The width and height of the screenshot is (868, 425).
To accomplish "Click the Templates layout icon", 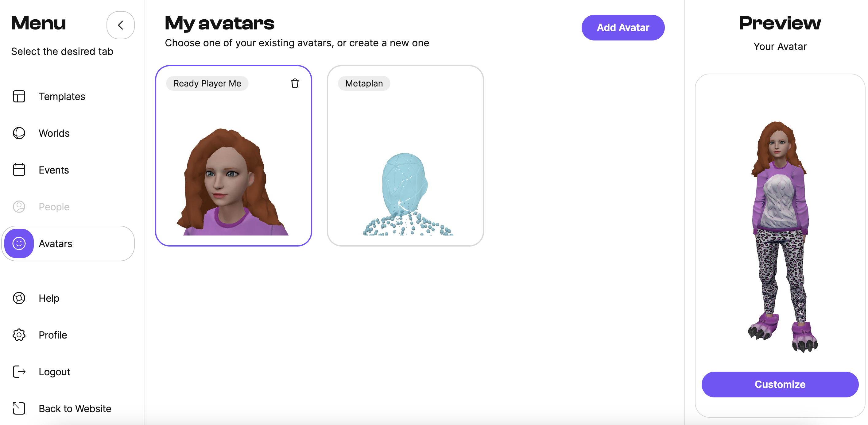I will (19, 96).
